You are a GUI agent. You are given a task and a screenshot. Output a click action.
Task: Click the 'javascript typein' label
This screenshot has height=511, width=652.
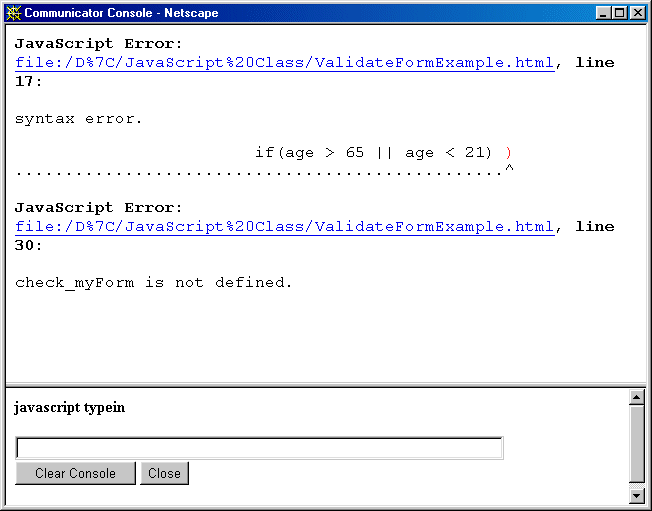pyautogui.click(x=69, y=408)
